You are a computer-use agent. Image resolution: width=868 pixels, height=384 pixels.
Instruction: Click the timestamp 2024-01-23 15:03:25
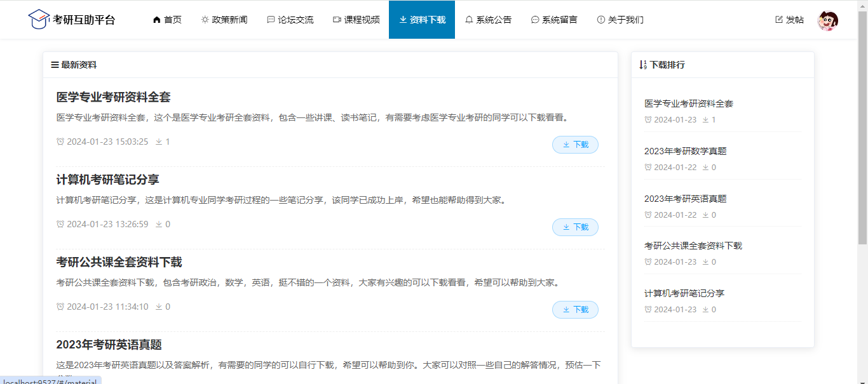pyautogui.click(x=107, y=142)
